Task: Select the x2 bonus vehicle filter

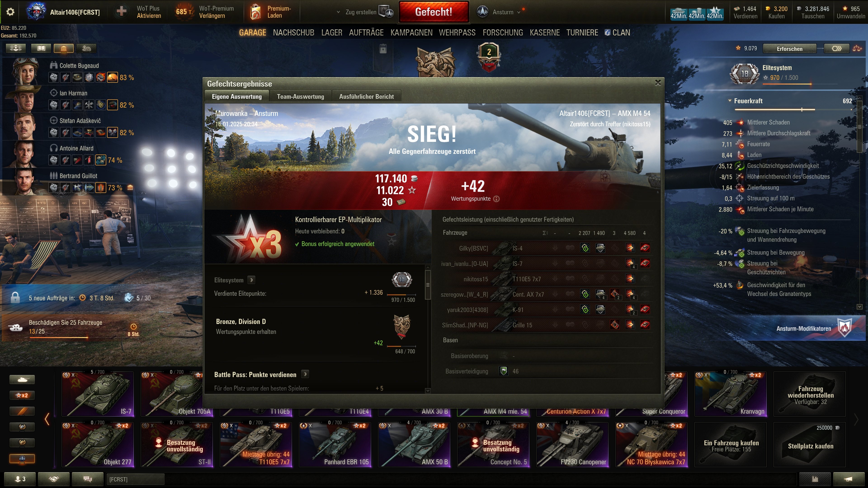Action: click(22, 395)
